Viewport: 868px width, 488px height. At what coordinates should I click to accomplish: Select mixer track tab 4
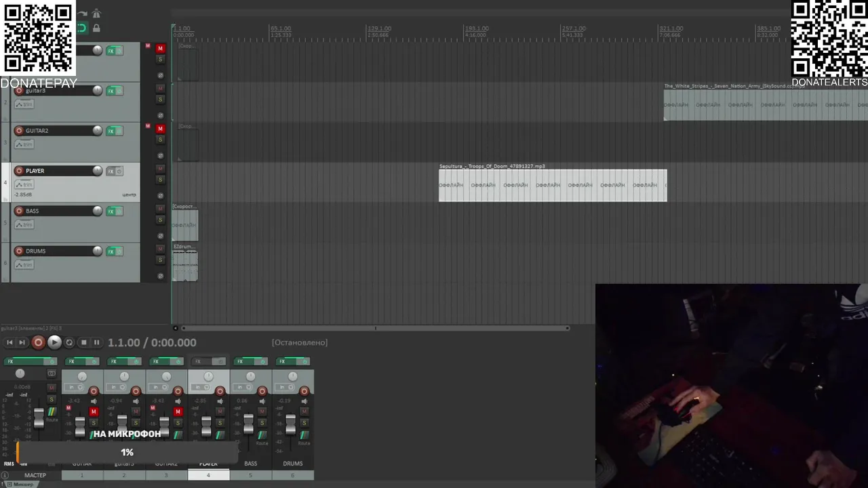208,475
